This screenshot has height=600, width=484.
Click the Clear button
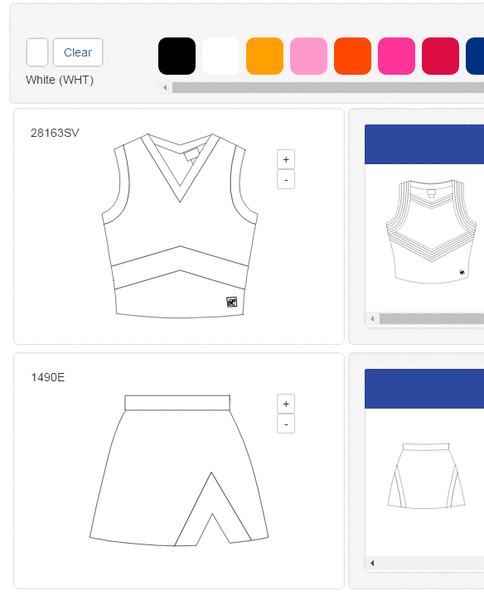78,52
